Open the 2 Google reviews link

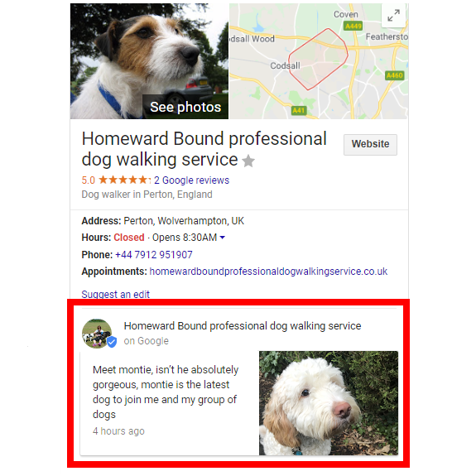191,180
